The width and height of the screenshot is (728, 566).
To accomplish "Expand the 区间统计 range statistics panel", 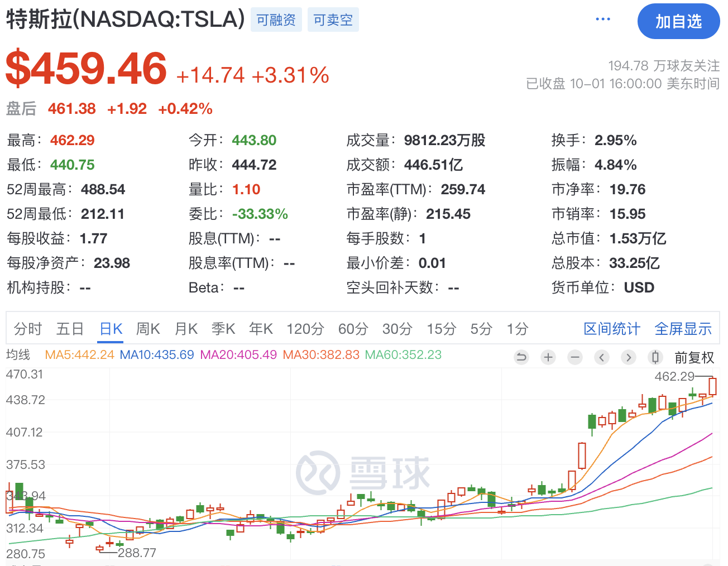I will pos(612,329).
